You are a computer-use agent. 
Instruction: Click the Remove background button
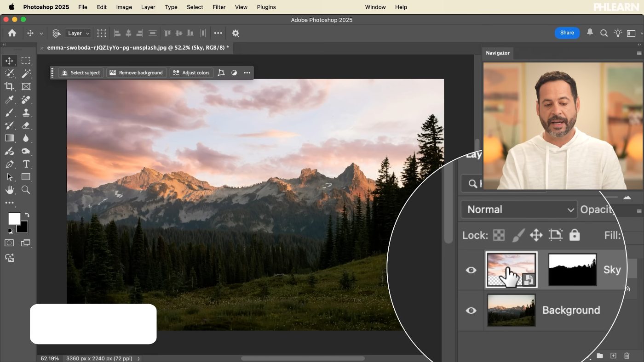[136, 73]
